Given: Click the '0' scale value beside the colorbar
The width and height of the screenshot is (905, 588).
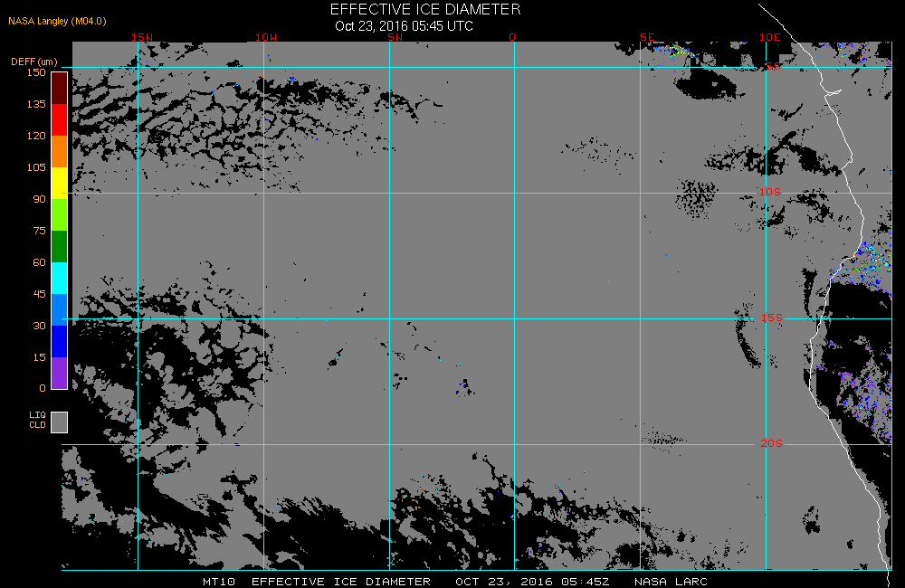Looking at the screenshot, I should click(43, 388).
